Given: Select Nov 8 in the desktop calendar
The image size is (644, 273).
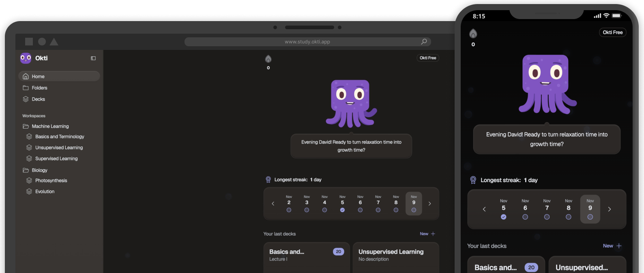Looking at the screenshot, I should tap(396, 204).
